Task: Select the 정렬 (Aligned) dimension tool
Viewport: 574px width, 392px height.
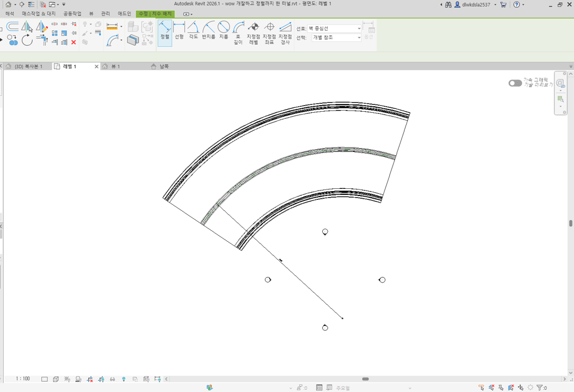Action: click(165, 30)
